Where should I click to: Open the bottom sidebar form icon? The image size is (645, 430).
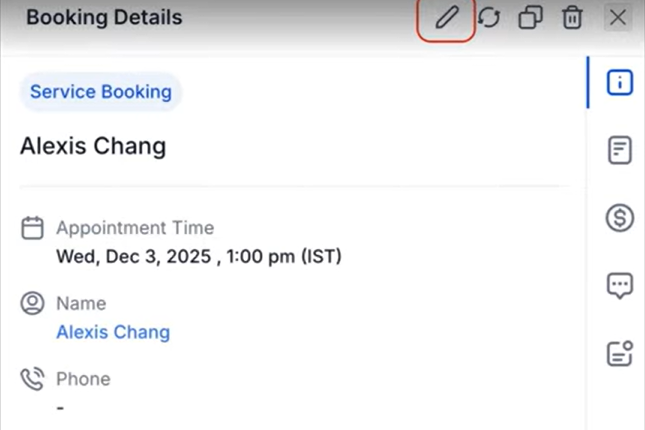pos(620,353)
